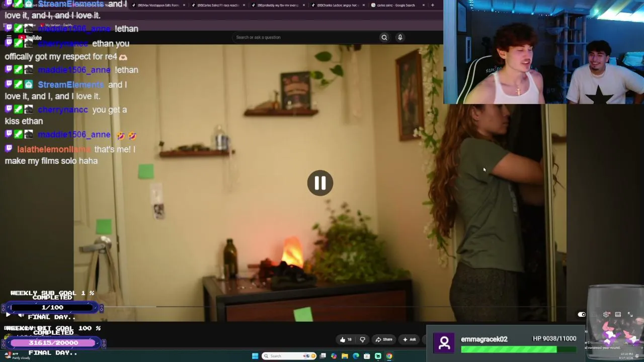
Task: Open Microsoft Edge from the taskbar
Action: (x=356, y=356)
